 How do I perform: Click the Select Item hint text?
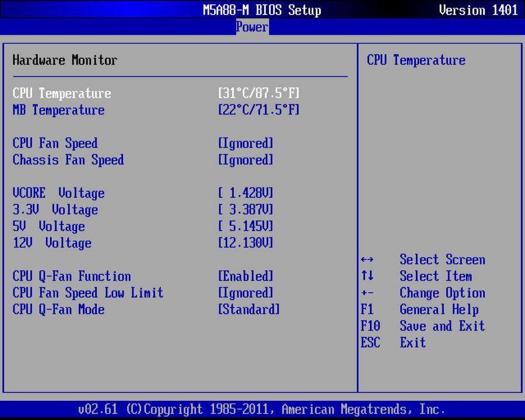pos(436,276)
